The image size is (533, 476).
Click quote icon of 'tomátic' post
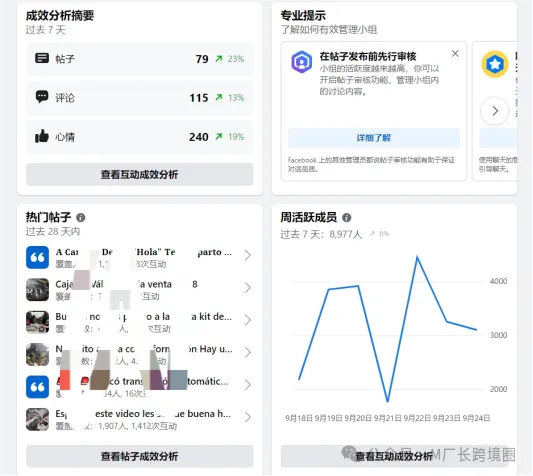point(37,387)
